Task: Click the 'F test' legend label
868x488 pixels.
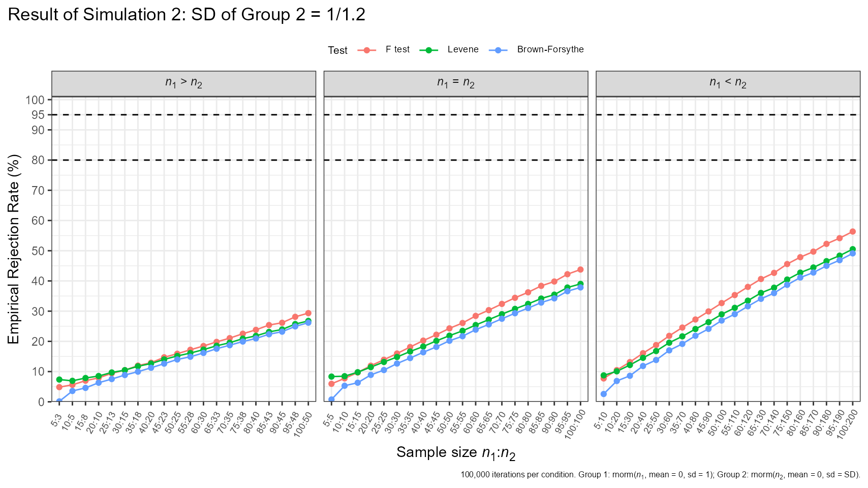Action: [x=397, y=49]
